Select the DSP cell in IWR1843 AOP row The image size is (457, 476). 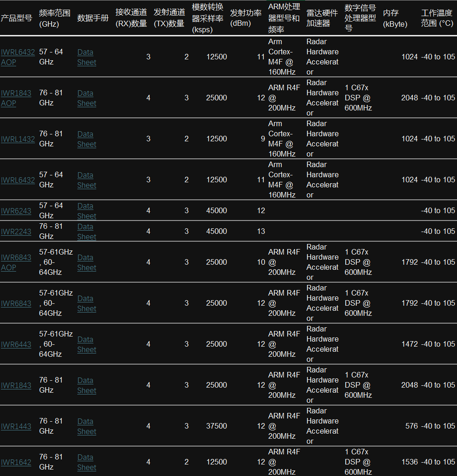(358, 98)
